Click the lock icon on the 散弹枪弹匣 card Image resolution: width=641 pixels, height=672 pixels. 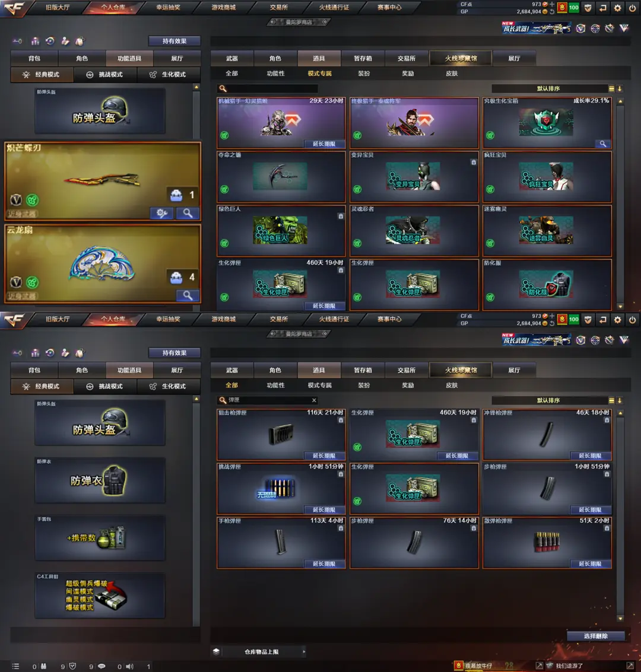pos(606,528)
